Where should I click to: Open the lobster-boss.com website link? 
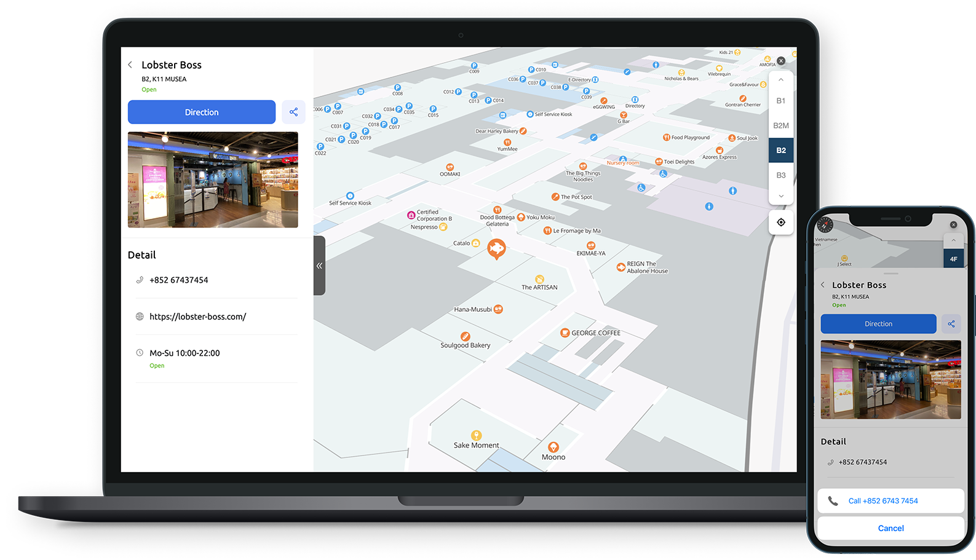pyautogui.click(x=197, y=317)
